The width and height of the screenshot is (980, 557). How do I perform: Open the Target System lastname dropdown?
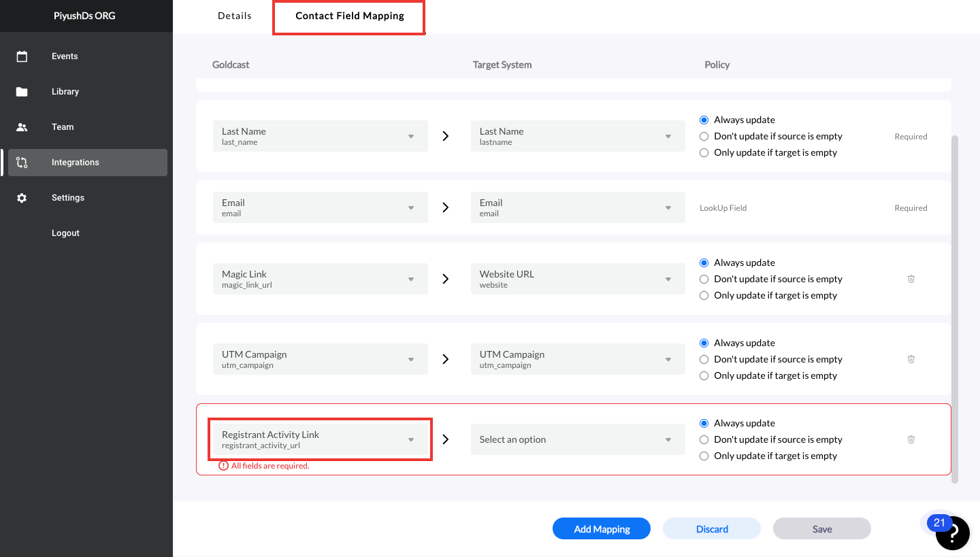pyautogui.click(x=578, y=136)
